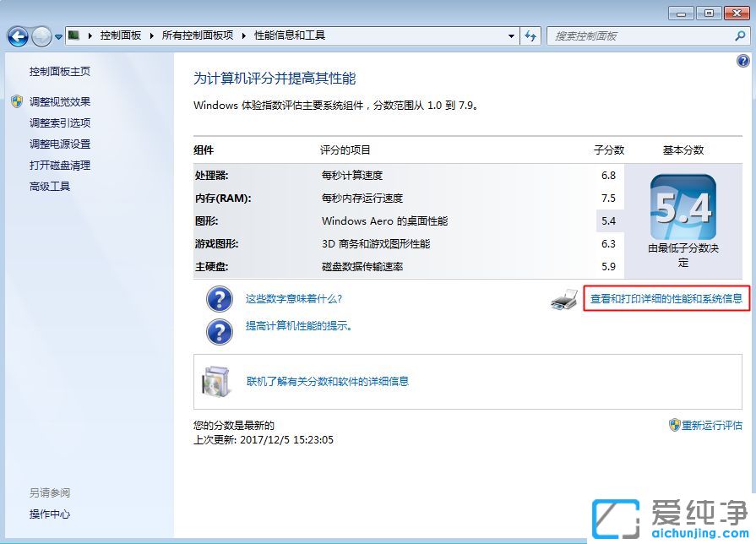Click inside the 搜索控制面板 search field
Viewport: 756px width, 544px height.
[x=642, y=36]
